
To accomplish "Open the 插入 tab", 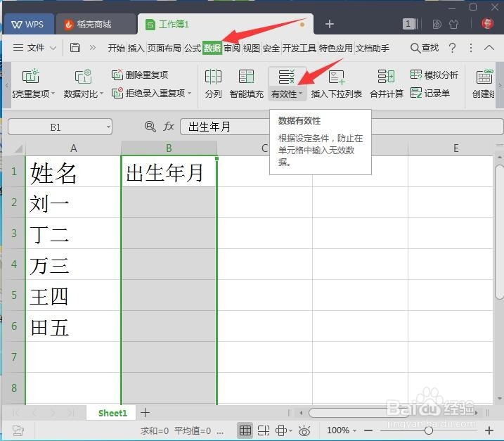I will pos(136,48).
